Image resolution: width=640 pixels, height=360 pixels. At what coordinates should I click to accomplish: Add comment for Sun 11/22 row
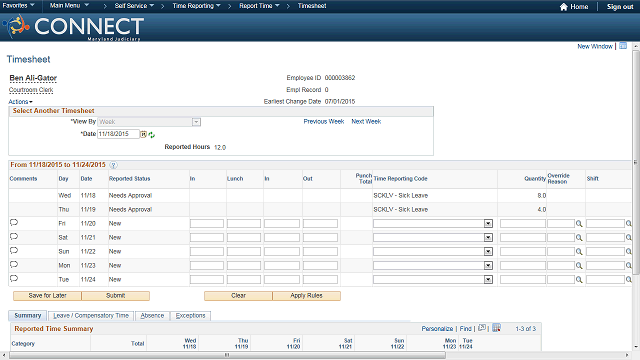[14, 250]
